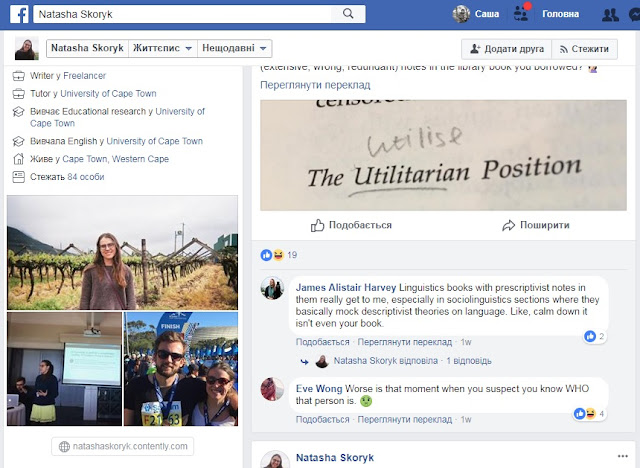Image resolution: width=640 pixels, height=468 pixels.
Task: Click 1w timestamp on Eve Wong's comment
Action: point(466,419)
